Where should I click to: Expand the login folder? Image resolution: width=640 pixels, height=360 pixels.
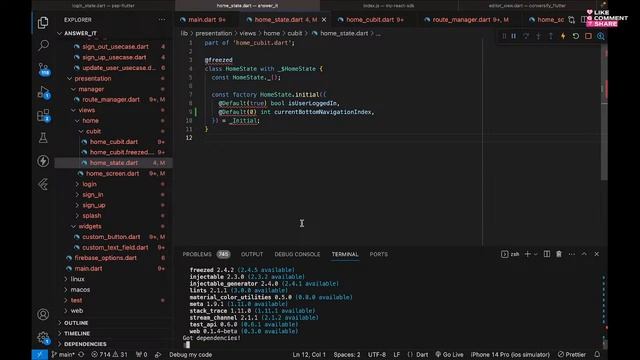[x=89, y=184]
